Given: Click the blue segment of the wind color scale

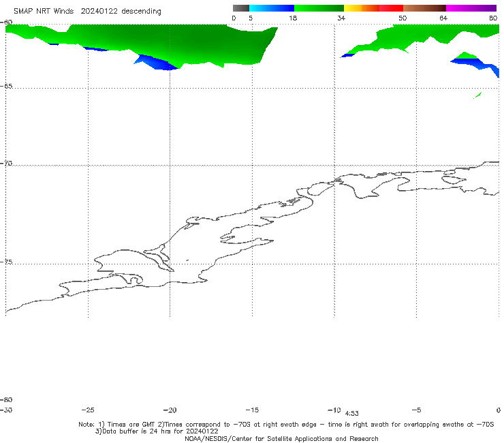Looking at the screenshot, I should pyautogui.click(x=272, y=8).
